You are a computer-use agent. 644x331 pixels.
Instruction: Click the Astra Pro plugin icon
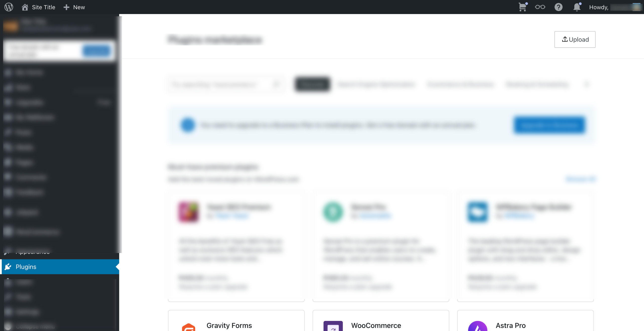(x=477, y=326)
